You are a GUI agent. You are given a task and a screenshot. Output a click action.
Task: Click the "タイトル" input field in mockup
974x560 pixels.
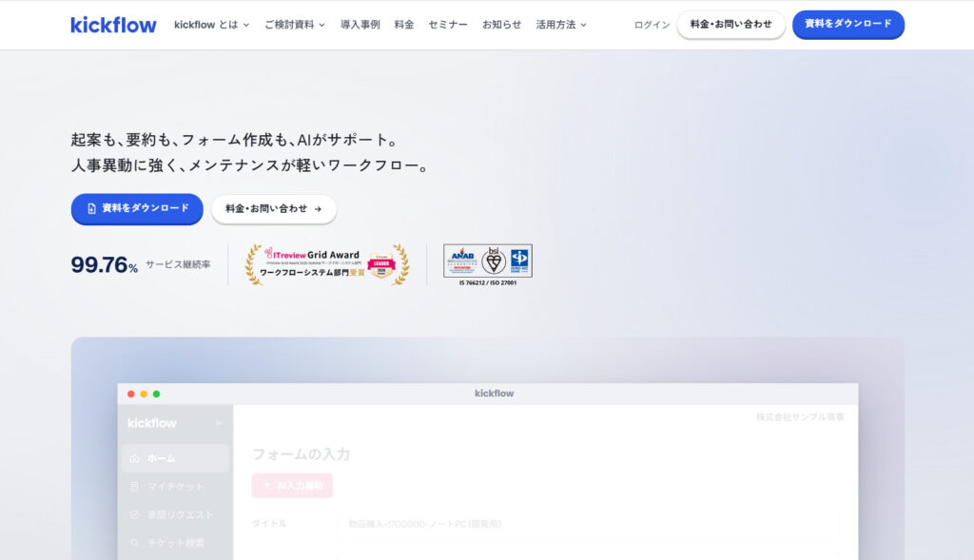click(x=588, y=525)
